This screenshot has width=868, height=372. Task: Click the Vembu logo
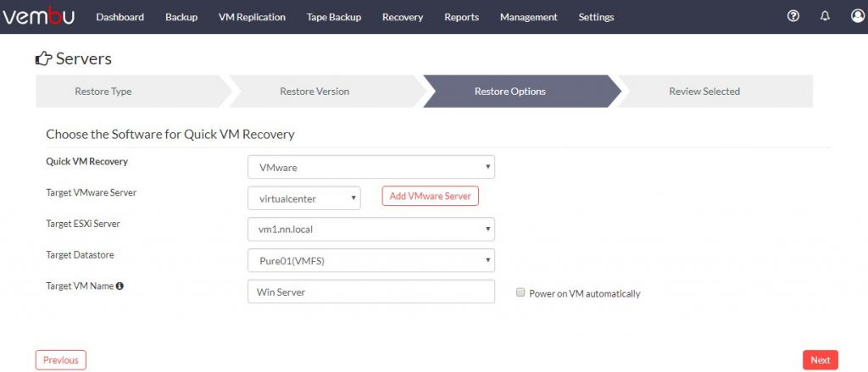pos(39,17)
